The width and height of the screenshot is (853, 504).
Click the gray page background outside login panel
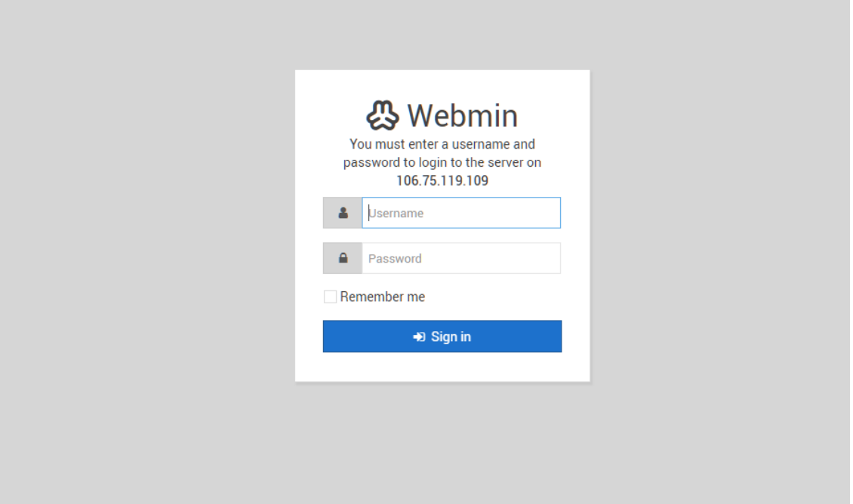pos(147,250)
